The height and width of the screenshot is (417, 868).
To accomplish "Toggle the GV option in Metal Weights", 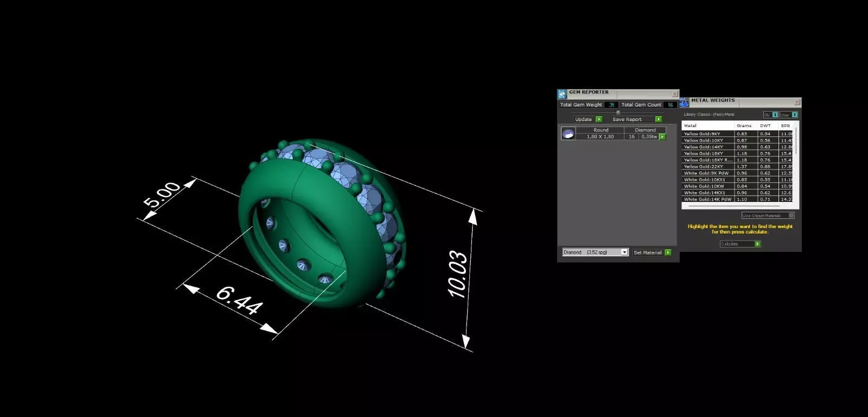I will [771, 115].
